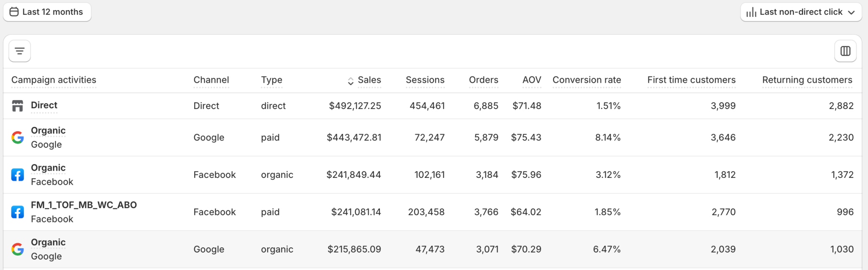Click the Sessions column header
This screenshot has height=270, width=868.
point(425,80)
